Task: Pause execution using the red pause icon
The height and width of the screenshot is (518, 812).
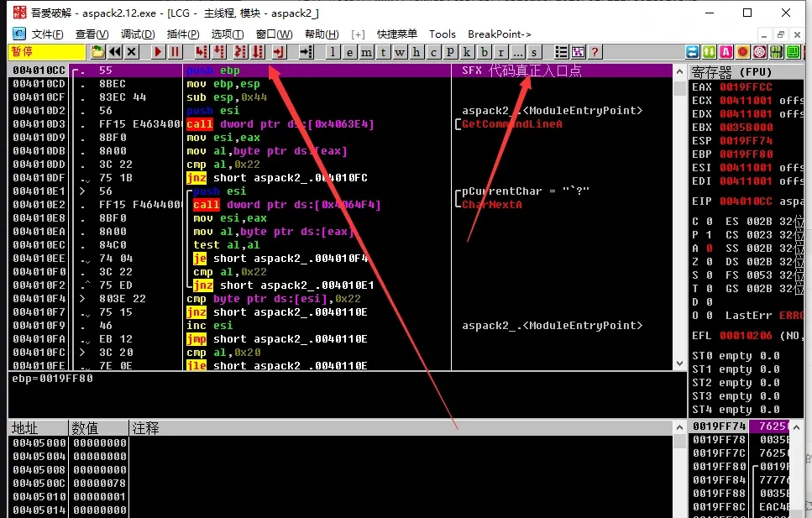Action: (x=175, y=52)
